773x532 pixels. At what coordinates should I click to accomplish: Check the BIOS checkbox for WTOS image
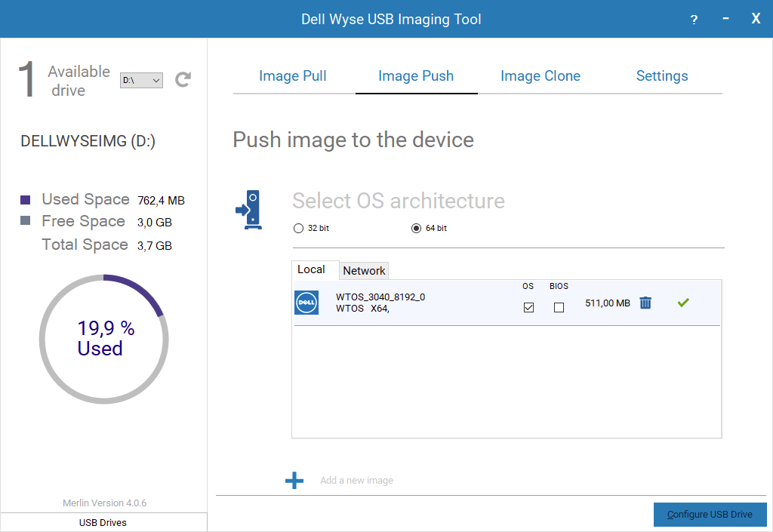tap(559, 307)
